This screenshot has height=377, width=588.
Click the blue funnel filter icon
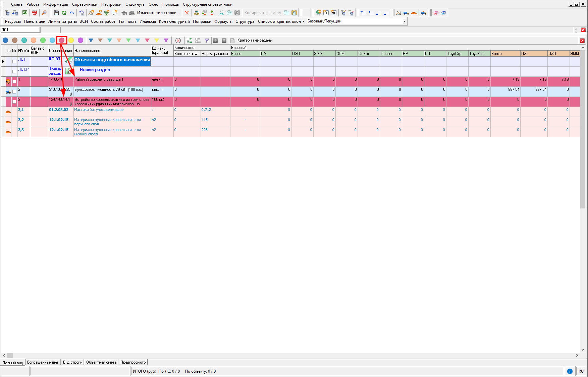(x=91, y=40)
